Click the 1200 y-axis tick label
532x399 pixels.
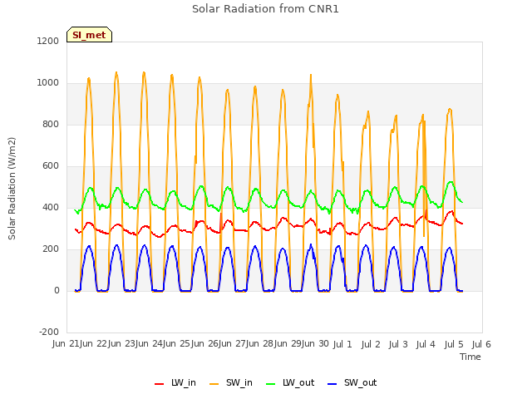48,41
